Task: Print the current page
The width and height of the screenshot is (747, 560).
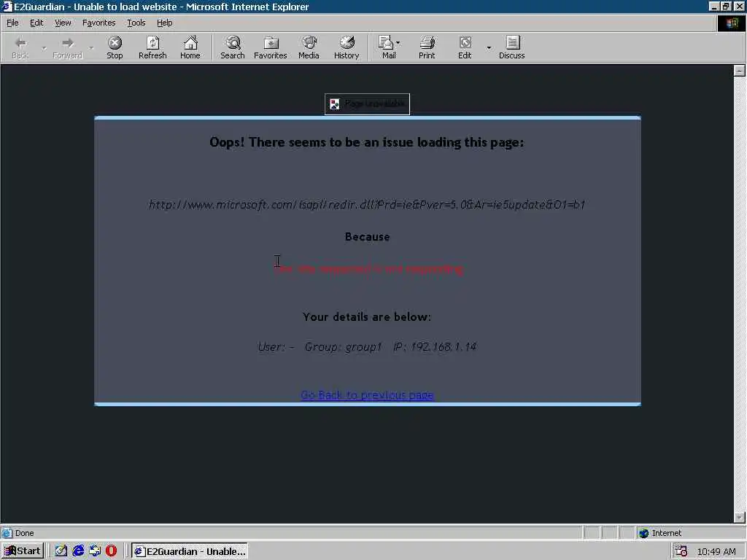Action: click(x=427, y=47)
